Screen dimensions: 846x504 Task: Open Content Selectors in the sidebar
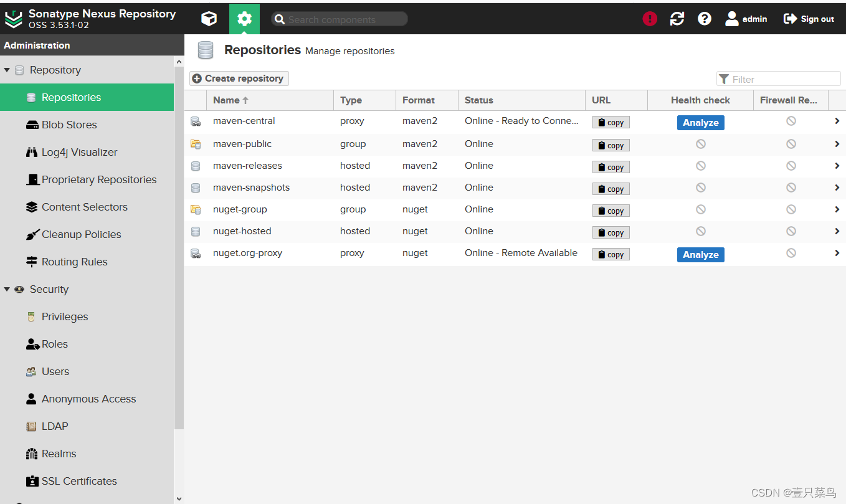[87, 207]
